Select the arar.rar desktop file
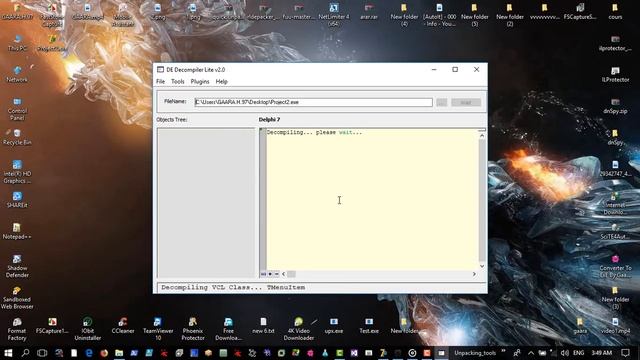Screen dimensions: 640x360 click(x=369, y=11)
